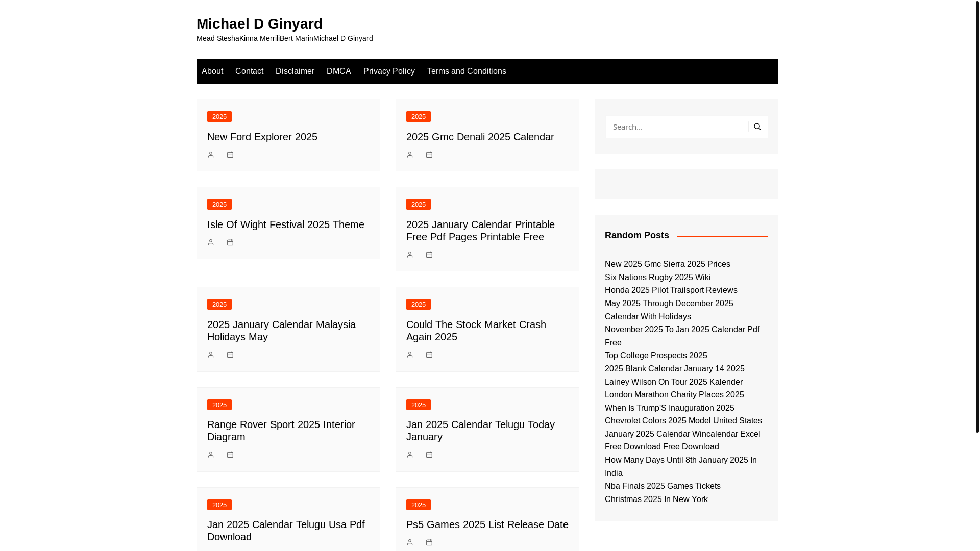Open How Many Days Until 8th January 2025
This screenshot has height=551, width=980.
point(681,467)
